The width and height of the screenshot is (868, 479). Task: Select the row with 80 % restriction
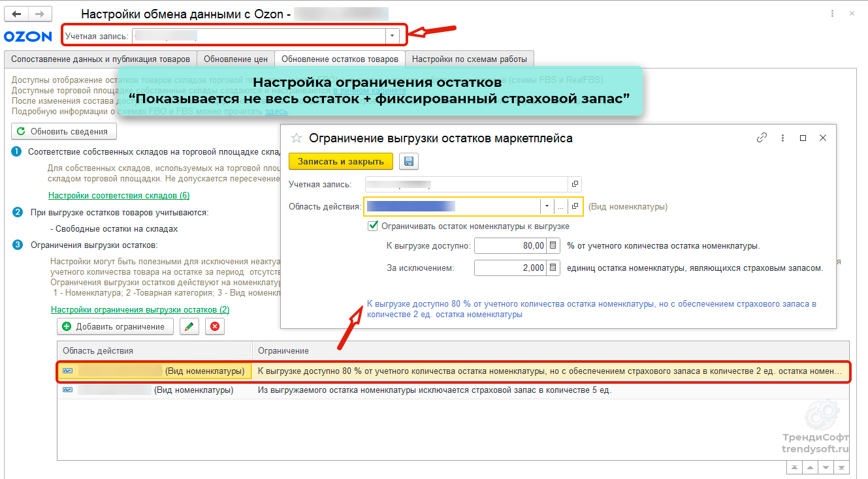coord(454,371)
